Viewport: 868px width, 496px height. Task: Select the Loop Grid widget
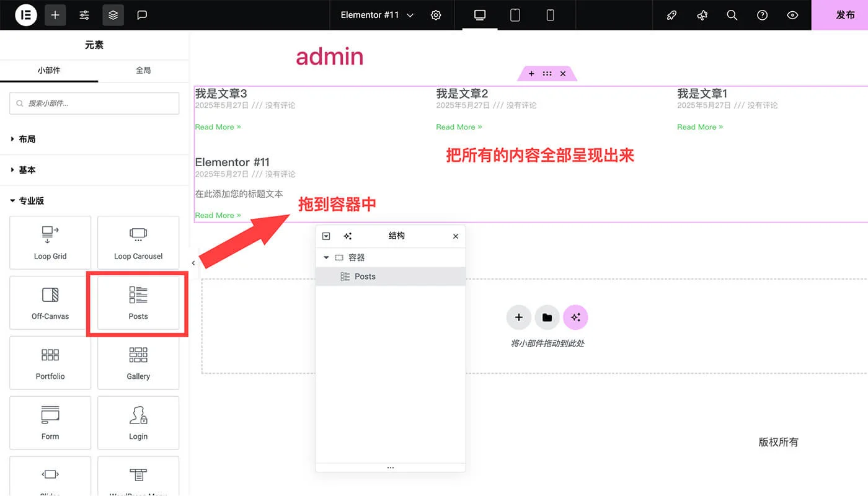(50, 242)
